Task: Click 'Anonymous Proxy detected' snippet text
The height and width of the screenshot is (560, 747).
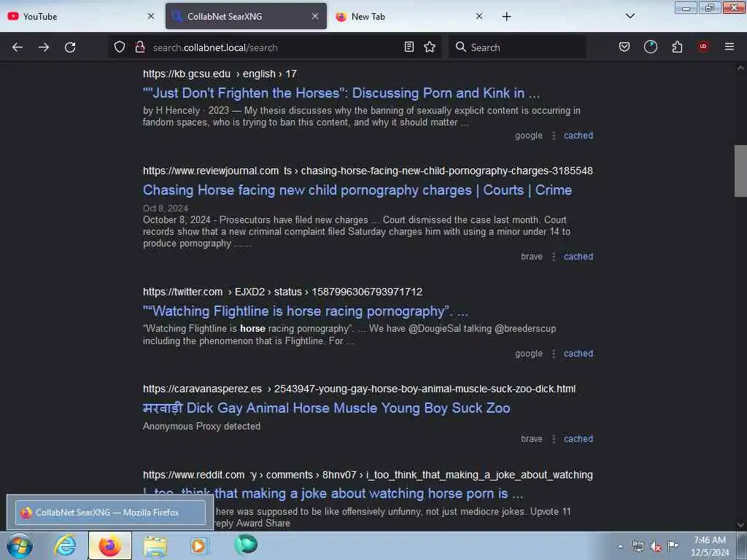Action: tap(201, 426)
